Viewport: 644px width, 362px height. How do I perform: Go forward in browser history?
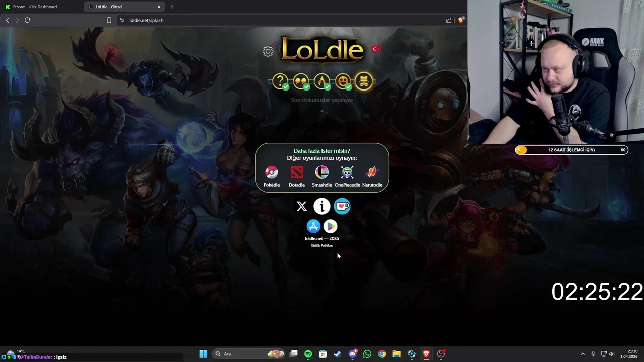(17, 20)
